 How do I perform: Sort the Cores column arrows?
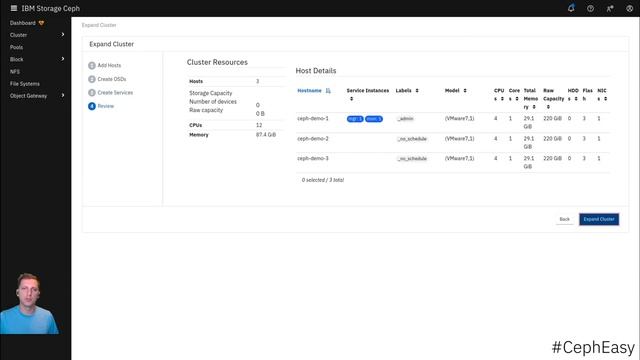pos(517,99)
